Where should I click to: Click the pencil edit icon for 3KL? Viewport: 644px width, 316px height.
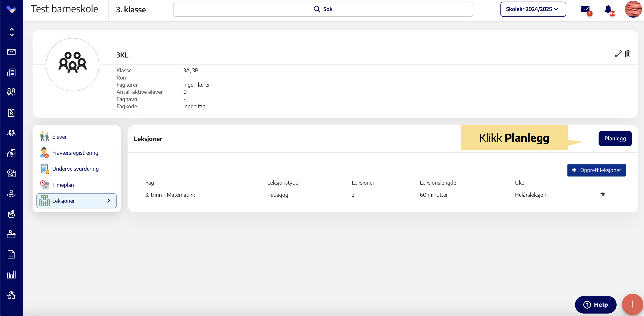(x=618, y=54)
